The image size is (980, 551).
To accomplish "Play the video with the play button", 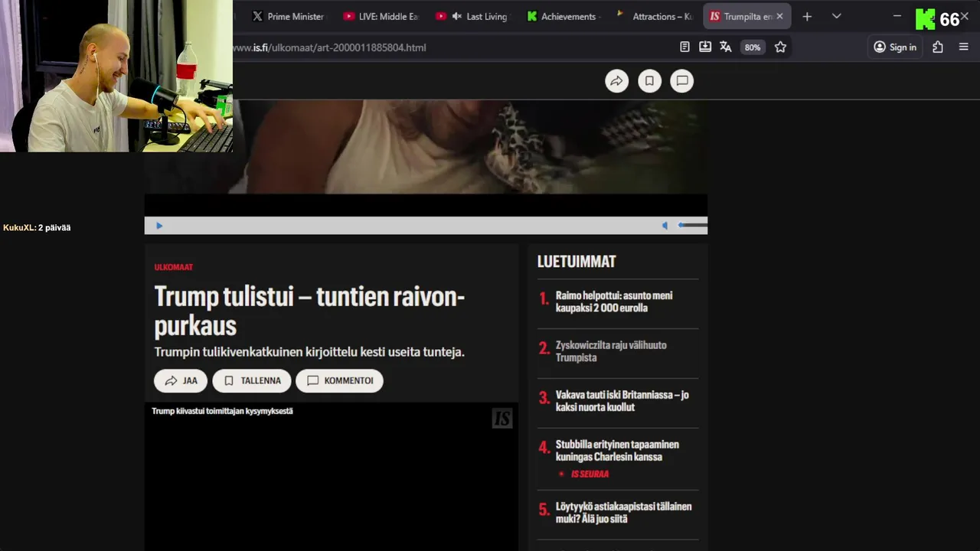I will 159,225.
